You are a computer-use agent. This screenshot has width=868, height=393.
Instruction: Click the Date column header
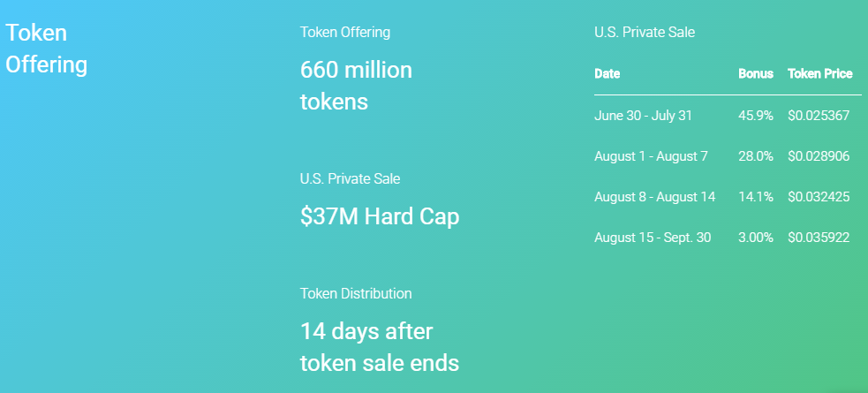[x=608, y=73]
